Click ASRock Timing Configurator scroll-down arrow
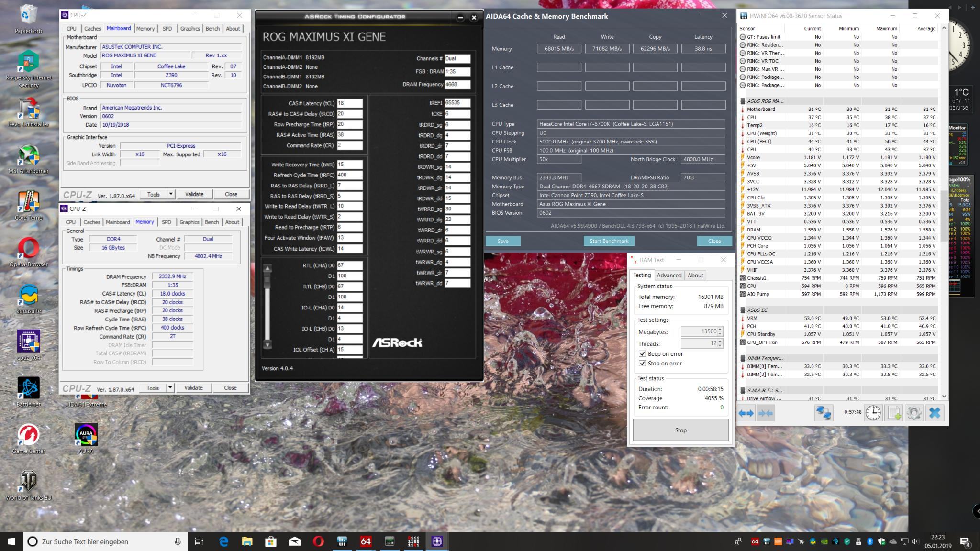Image resolution: width=980 pixels, height=551 pixels. (267, 344)
